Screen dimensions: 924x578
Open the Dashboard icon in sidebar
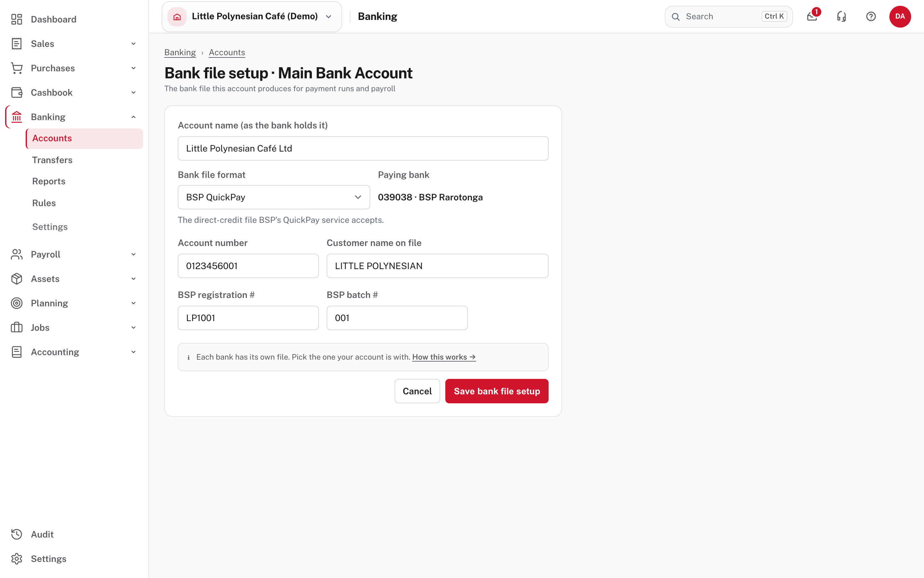16,19
